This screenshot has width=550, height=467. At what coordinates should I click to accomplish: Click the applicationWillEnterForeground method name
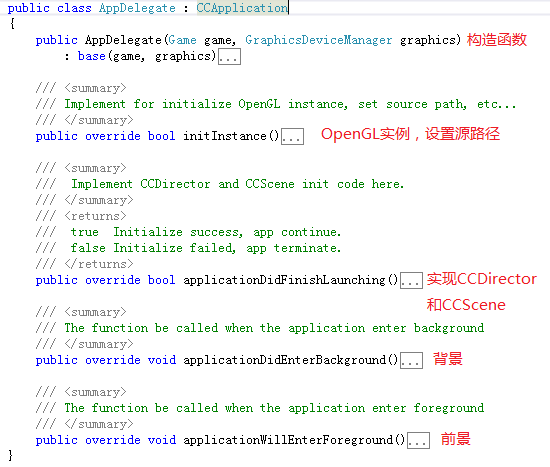pos(288,440)
